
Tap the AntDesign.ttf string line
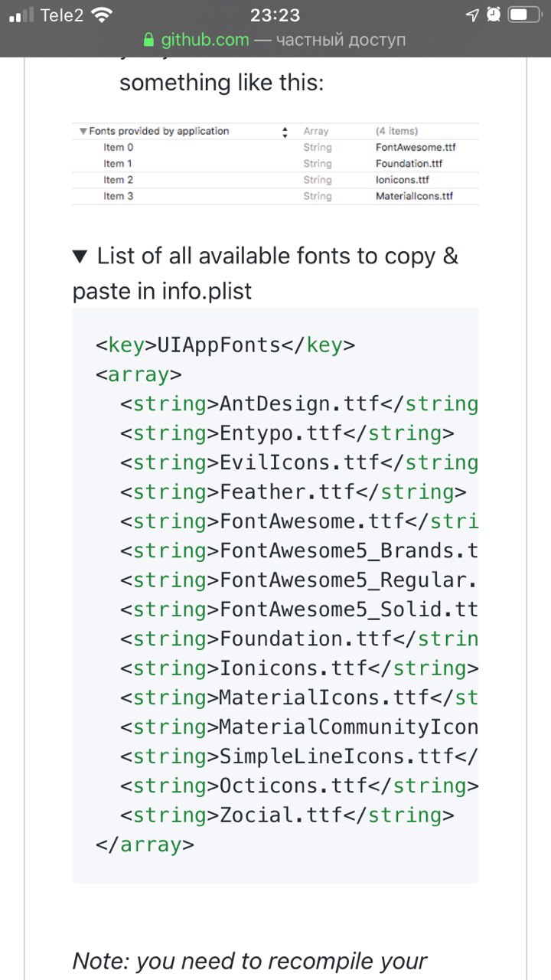(299, 403)
